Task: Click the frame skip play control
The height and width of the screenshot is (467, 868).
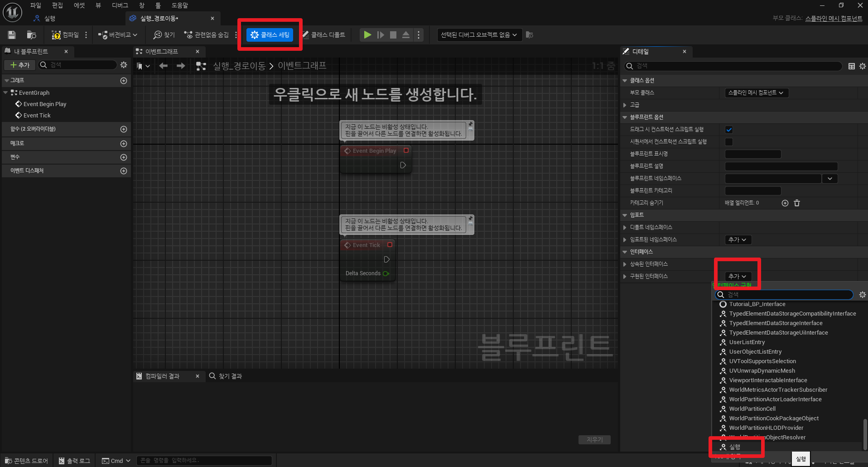Action: click(381, 35)
